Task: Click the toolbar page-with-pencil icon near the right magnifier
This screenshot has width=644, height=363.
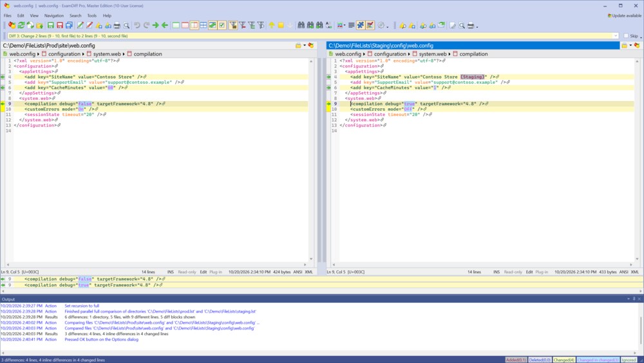Action: pyautogui.click(x=453, y=26)
